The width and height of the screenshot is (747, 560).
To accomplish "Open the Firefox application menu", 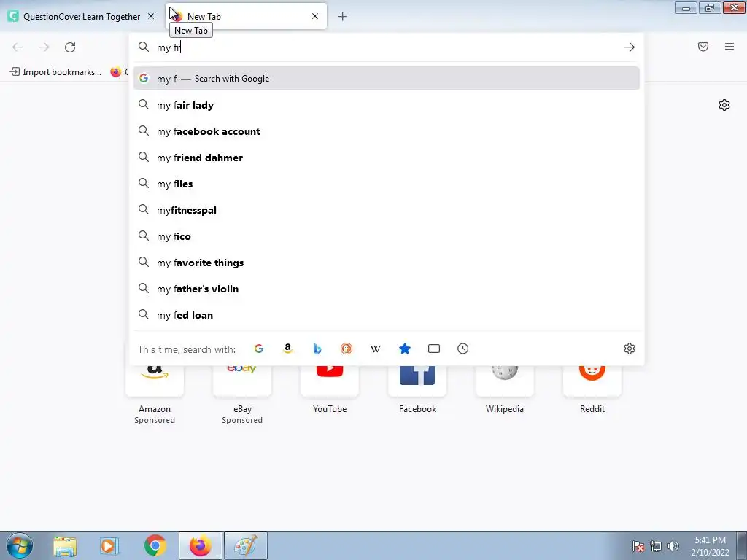I will pyautogui.click(x=729, y=47).
